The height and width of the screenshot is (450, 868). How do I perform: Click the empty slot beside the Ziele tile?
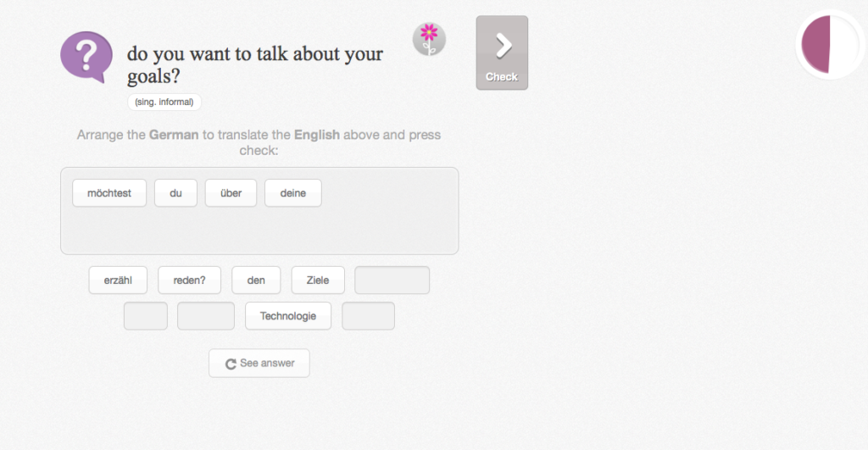pyautogui.click(x=392, y=281)
